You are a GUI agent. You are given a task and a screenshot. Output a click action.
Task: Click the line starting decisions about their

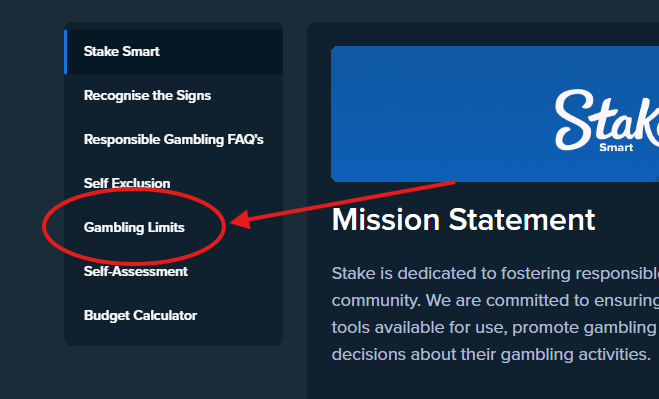491,354
